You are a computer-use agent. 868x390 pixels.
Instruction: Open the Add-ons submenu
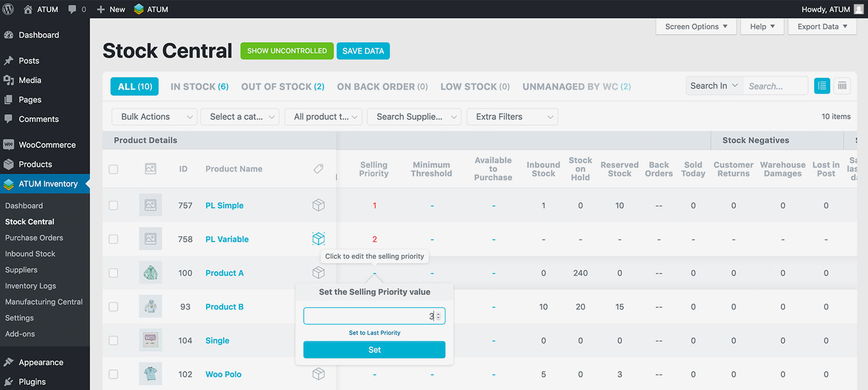[20, 333]
